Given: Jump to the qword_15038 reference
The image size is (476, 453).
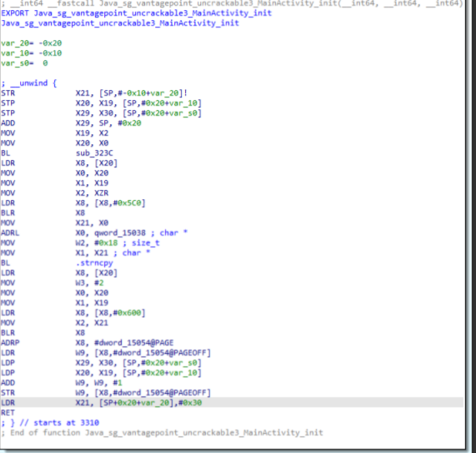Looking at the screenshot, I should [120, 233].
